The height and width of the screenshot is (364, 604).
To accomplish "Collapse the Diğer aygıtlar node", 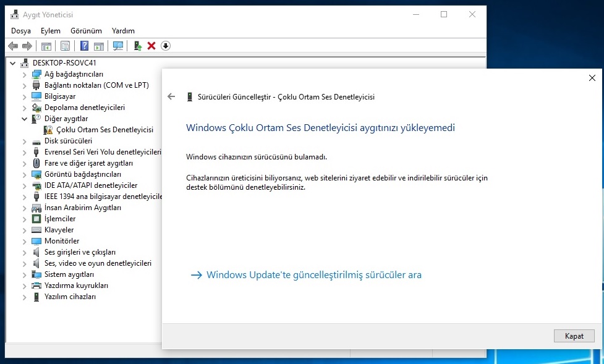I will 24,119.
